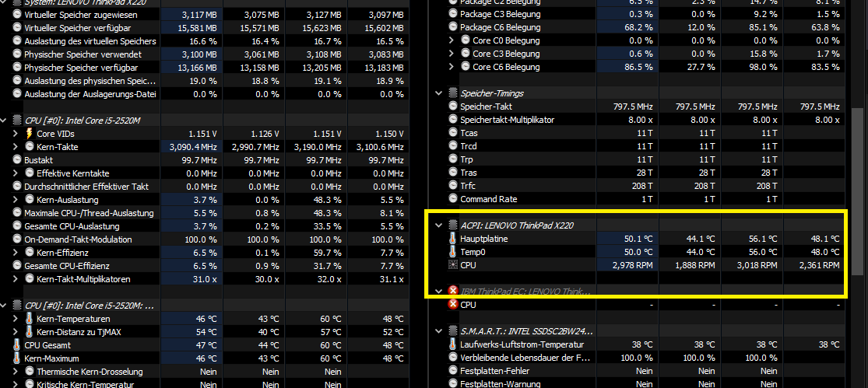Click the clock icon beside Package C6 Belegung
This screenshot has width=868, height=388.
(x=453, y=27)
